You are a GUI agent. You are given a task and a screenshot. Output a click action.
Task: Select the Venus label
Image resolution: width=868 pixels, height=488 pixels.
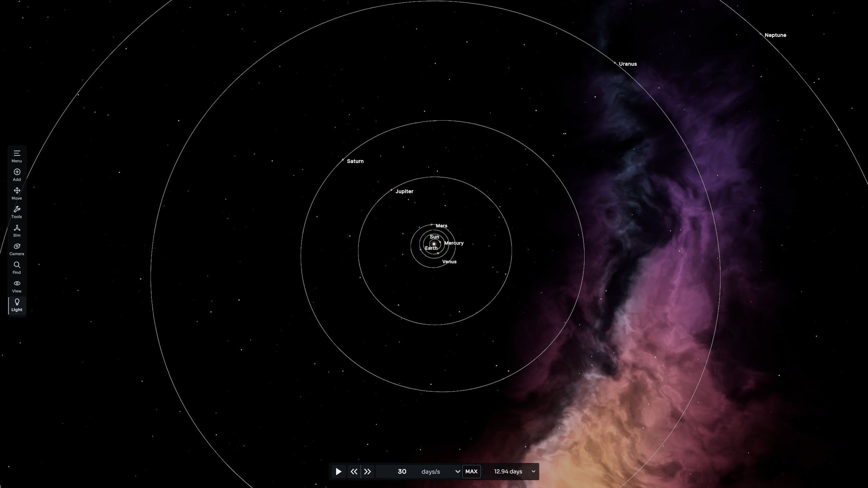point(449,262)
